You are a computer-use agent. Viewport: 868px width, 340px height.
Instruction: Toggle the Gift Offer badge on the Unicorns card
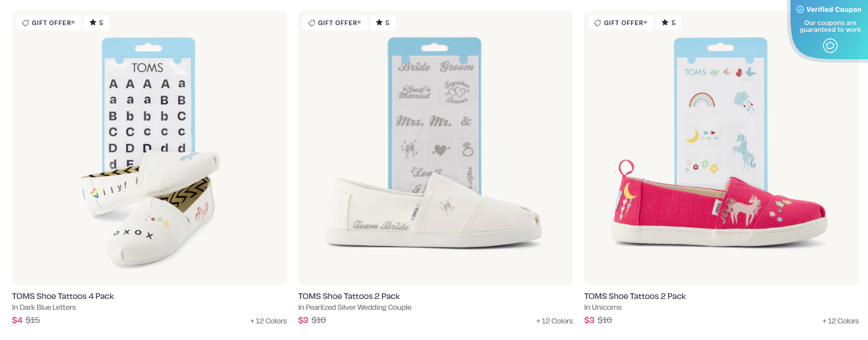pyautogui.click(x=620, y=23)
